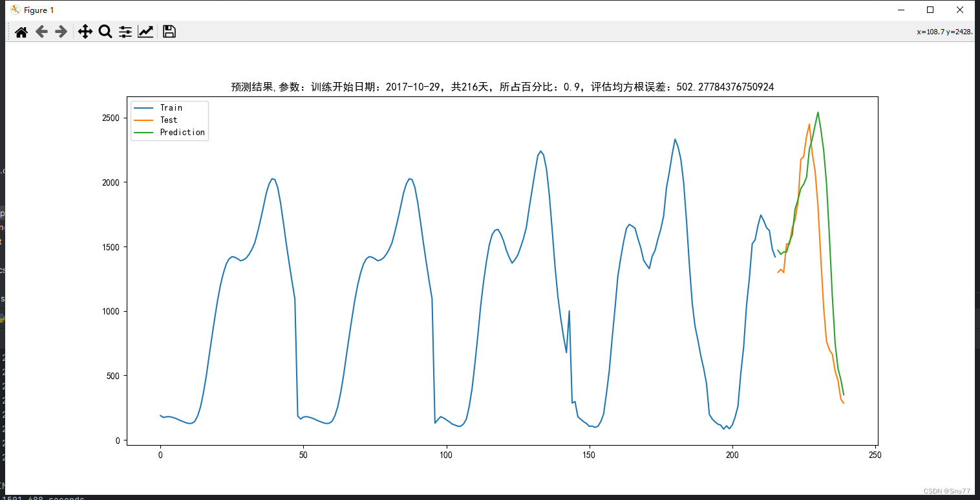Viewport: 980px width, 500px height.
Task: Go forward to next view arrow
Action: 61,32
